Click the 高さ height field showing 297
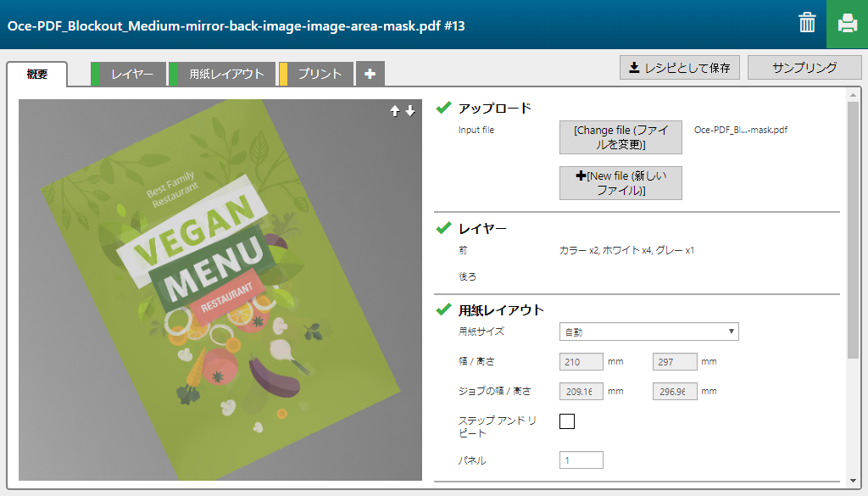868x496 pixels. [675, 361]
